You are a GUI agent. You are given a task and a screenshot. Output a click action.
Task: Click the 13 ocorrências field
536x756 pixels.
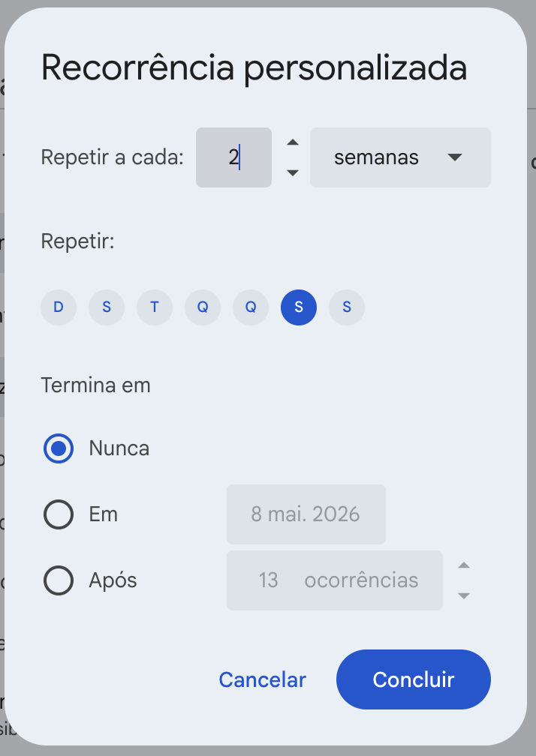click(x=334, y=580)
